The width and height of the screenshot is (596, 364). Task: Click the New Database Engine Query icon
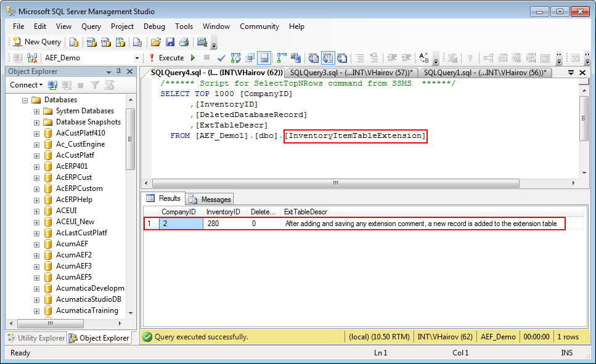tap(73, 42)
